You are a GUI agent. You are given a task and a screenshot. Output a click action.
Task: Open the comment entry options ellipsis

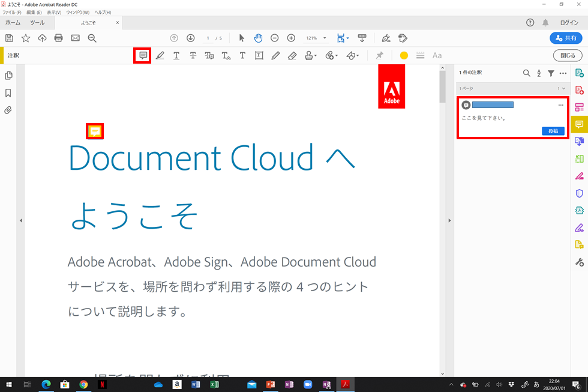560,105
